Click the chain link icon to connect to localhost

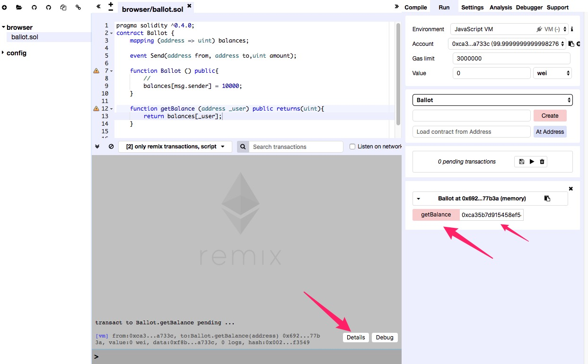(x=79, y=8)
